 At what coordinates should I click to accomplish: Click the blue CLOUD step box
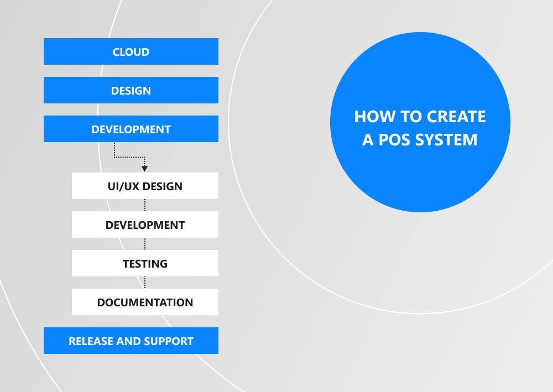(131, 51)
